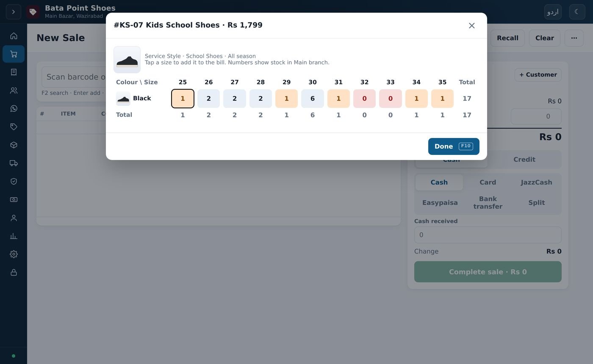
Task: Click the Black shoe colour thumbnail
Action: coord(123,99)
